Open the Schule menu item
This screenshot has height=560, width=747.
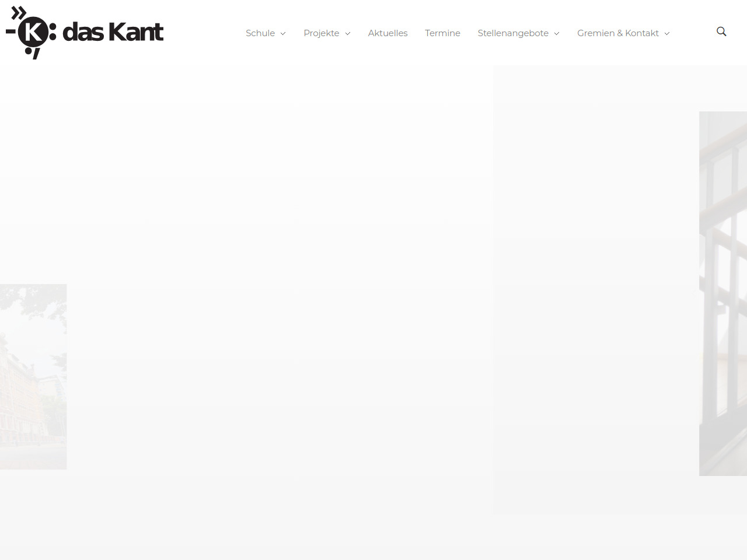coord(260,33)
